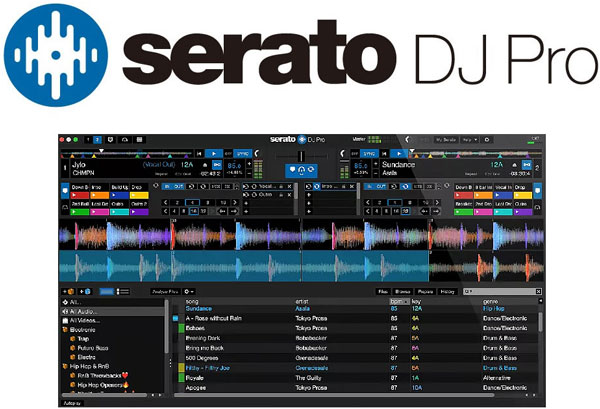This screenshot has width=600, height=409.
Task: Jump to track start on deck 2
Action: pos(384,154)
